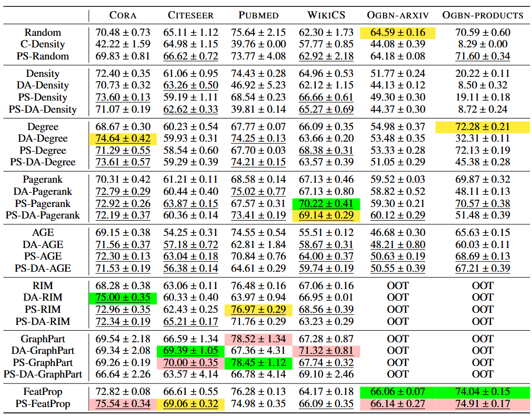Click green cell 70.22 ± 0.41
The width and height of the screenshot is (532, 416).
point(326,204)
